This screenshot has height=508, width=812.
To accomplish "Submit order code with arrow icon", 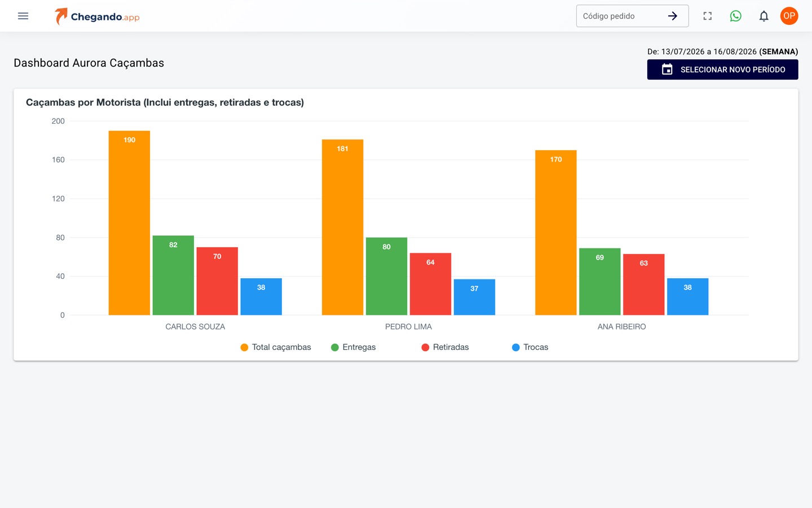I will coord(673,16).
